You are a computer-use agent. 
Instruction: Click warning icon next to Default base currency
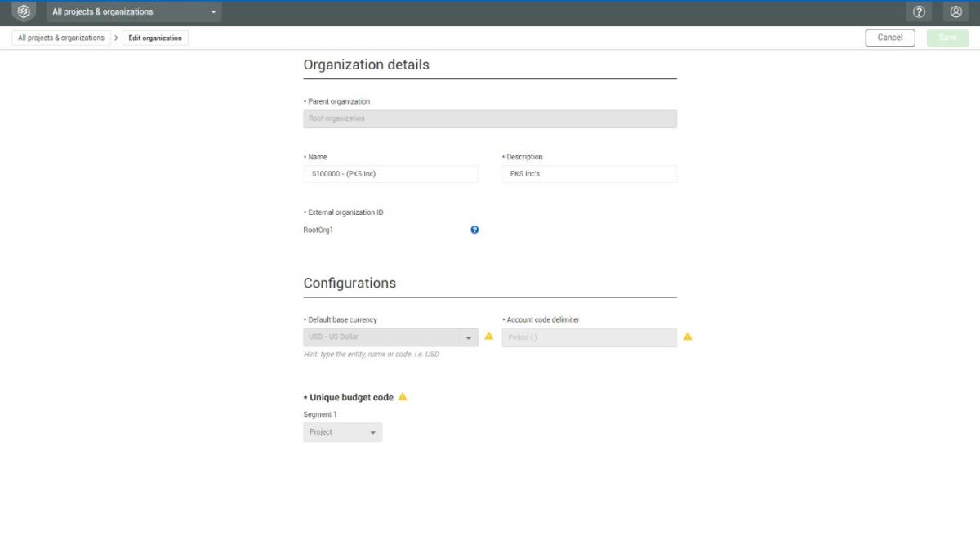click(x=489, y=336)
